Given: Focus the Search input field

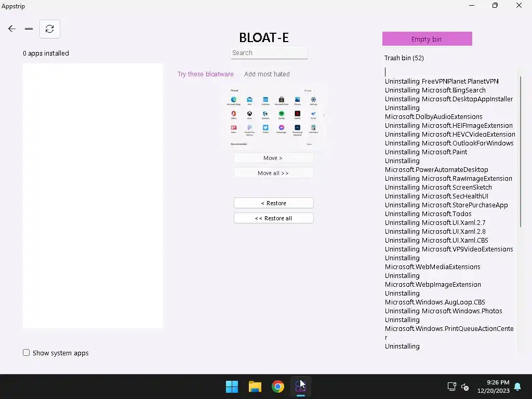Looking at the screenshot, I should coord(269,53).
